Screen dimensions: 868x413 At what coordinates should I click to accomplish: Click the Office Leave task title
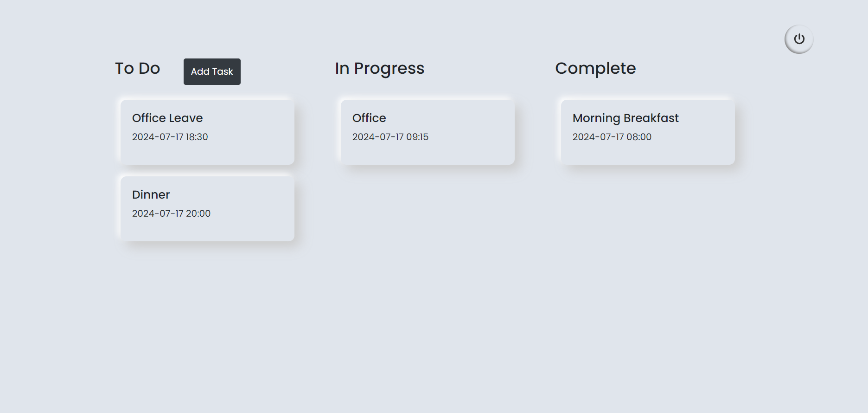point(167,118)
